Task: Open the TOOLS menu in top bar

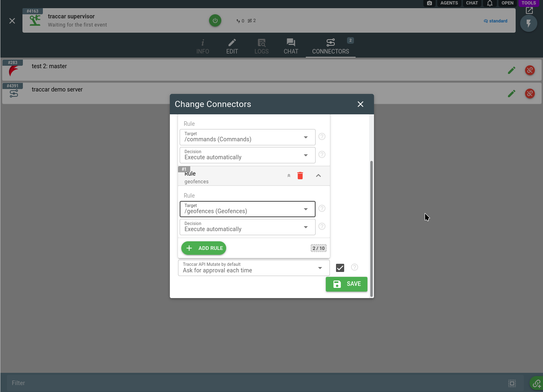Action: click(529, 3)
